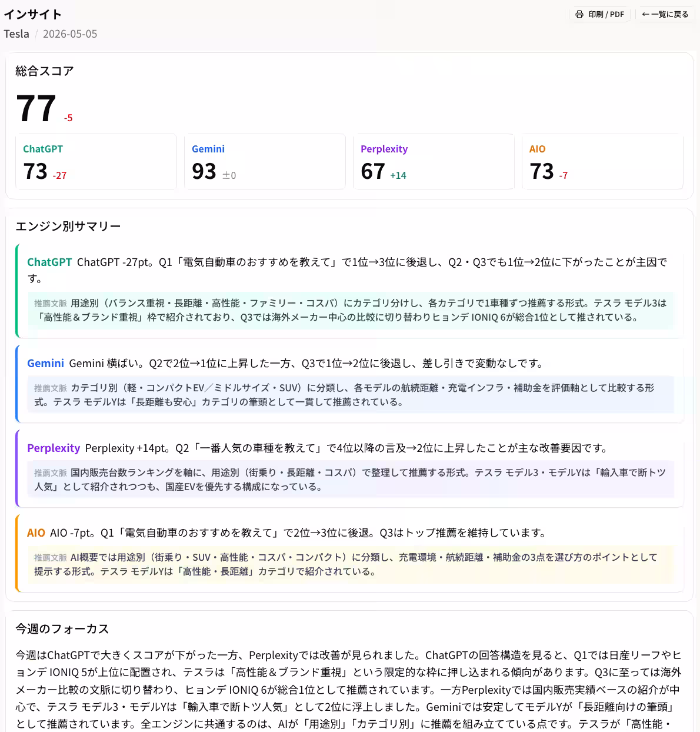The image size is (700, 732).
Task: Click the Gemini delta ±0
Action: (x=229, y=175)
